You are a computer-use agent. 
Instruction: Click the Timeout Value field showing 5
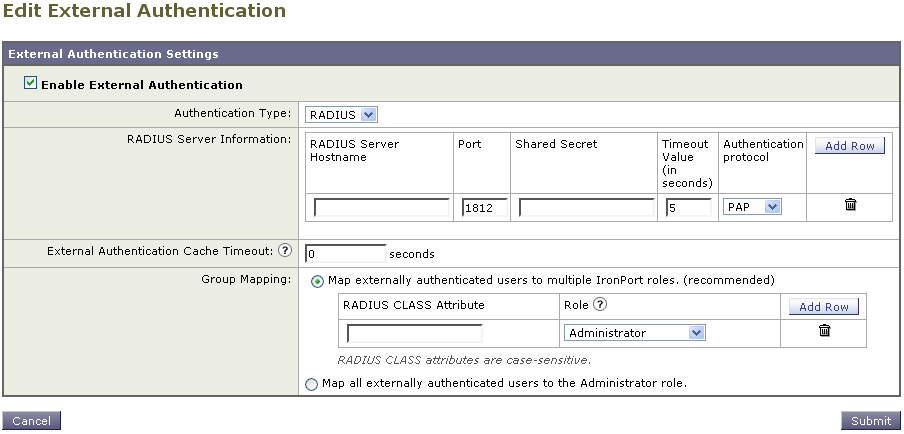pyautogui.click(x=689, y=207)
